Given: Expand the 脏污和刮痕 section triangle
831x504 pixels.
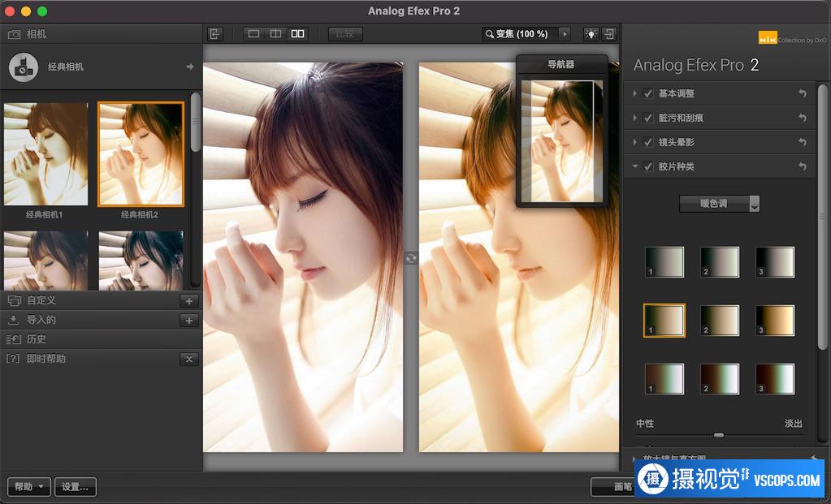Looking at the screenshot, I should click(x=634, y=118).
